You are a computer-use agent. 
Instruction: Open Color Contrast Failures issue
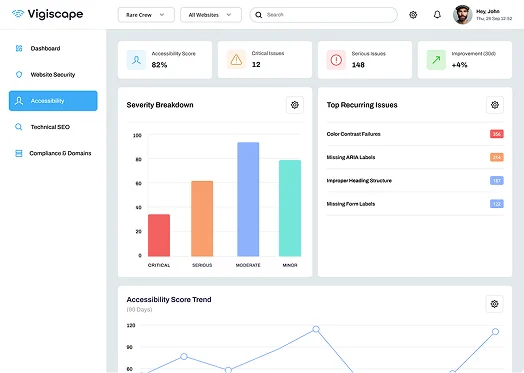click(415, 134)
